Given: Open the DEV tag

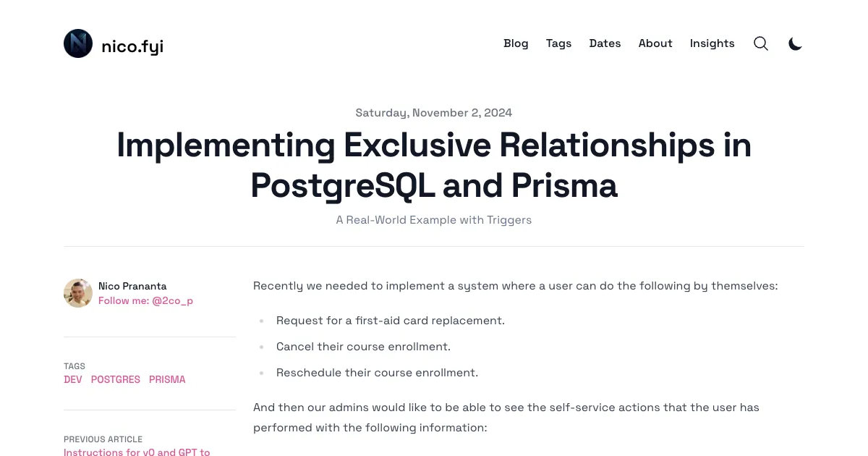Looking at the screenshot, I should [x=73, y=379].
